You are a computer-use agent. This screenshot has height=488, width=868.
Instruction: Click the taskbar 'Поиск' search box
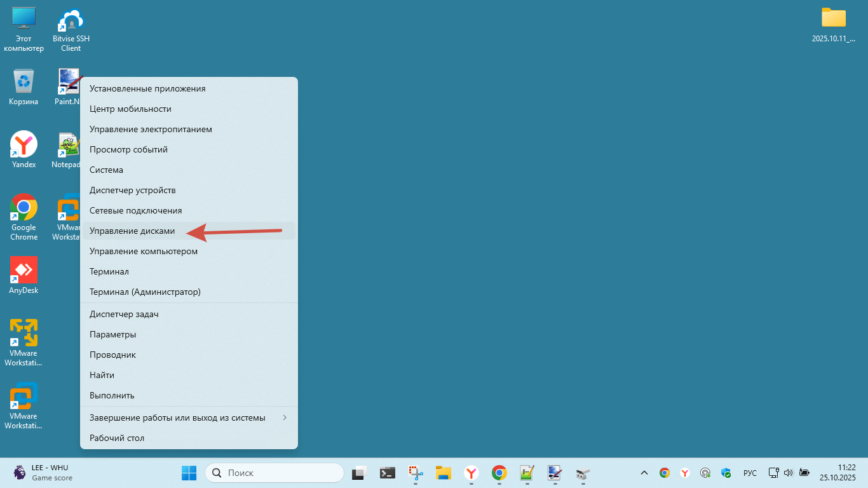coord(275,473)
